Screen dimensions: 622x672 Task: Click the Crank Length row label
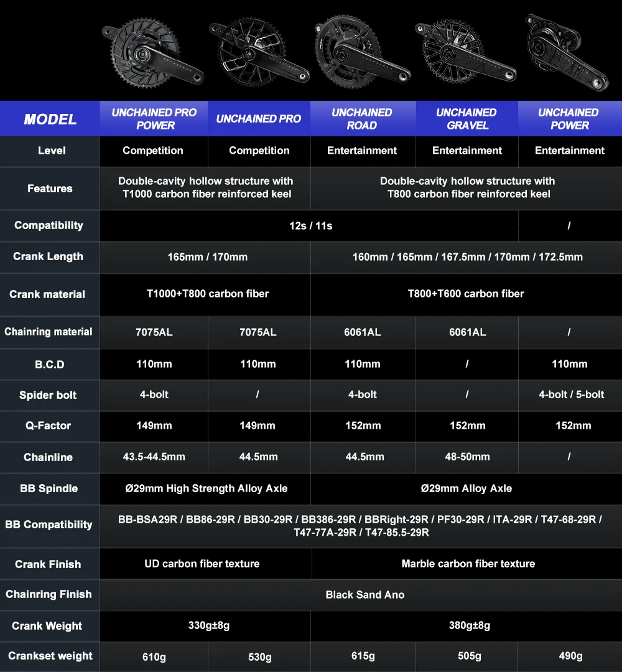(x=50, y=257)
